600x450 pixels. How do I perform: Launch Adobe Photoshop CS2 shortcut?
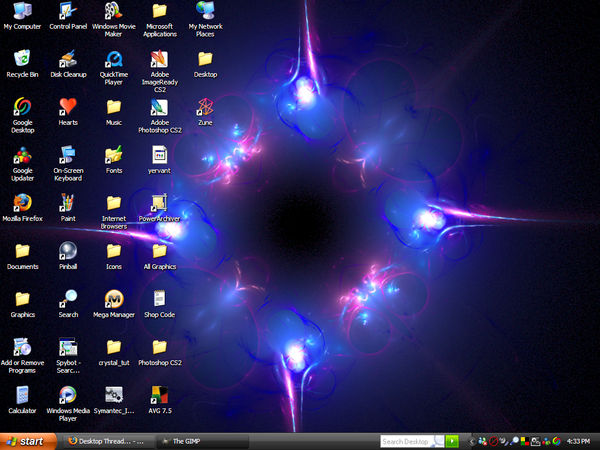160,115
